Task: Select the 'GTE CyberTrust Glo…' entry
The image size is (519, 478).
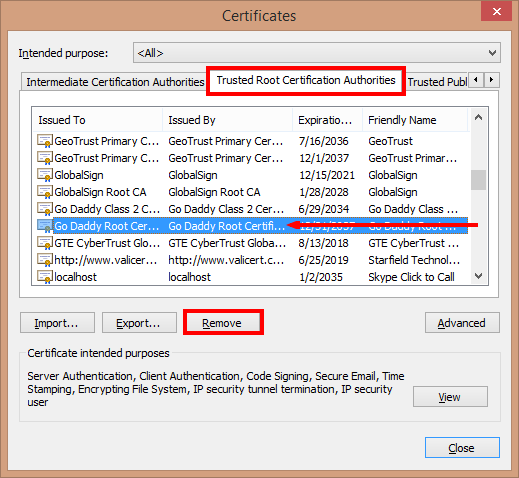Action: [x=107, y=243]
